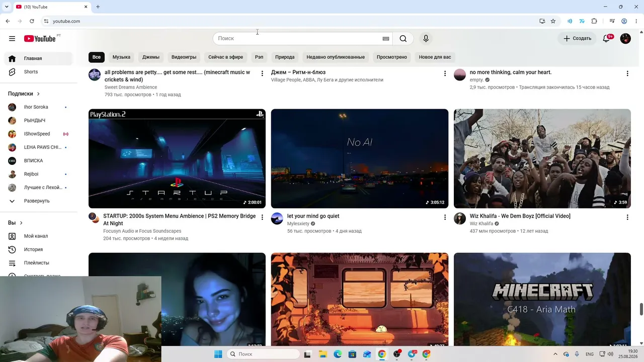Open the Windows Start menu
The height and width of the screenshot is (362, 644).
click(x=218, y=354)
